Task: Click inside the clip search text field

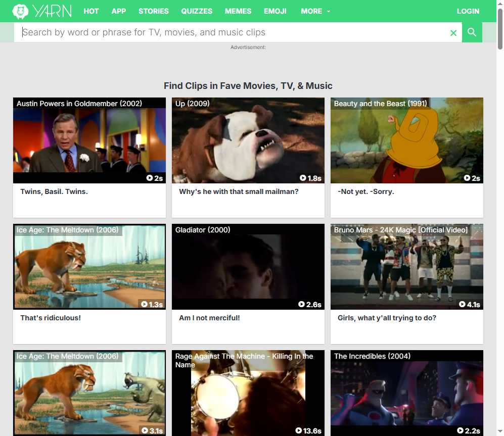Action: 233,32
